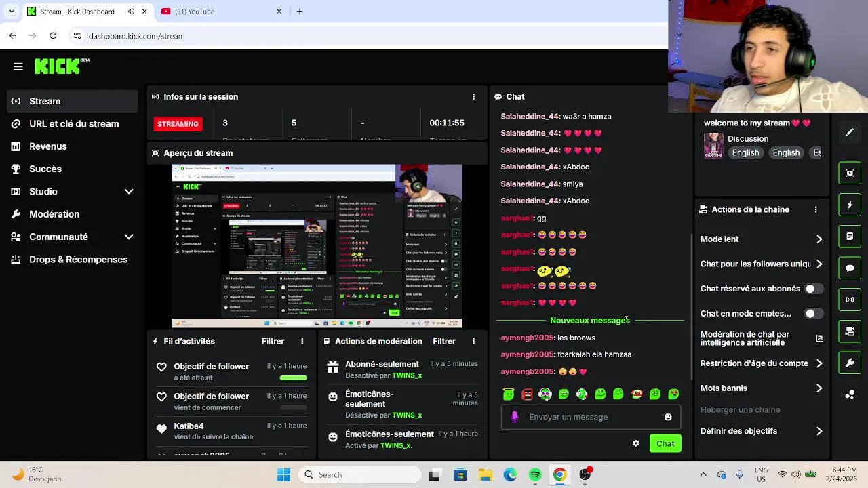Open Mode lent options chevron

pos(819,239)
